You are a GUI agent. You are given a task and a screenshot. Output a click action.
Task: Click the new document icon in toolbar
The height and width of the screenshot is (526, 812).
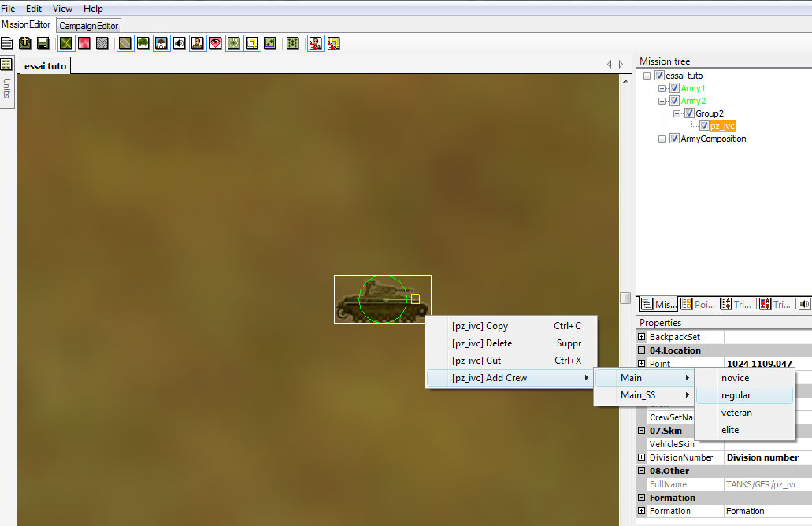[x=7, y=43]
